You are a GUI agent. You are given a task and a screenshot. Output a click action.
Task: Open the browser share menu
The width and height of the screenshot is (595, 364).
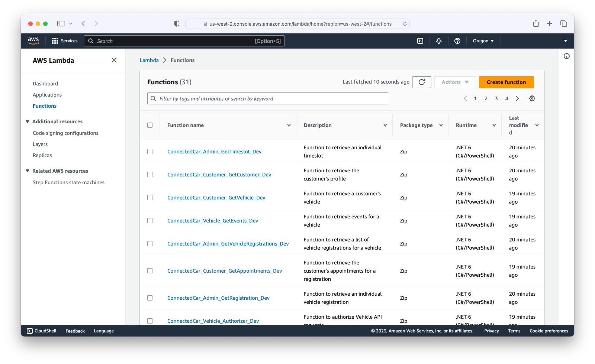(x=536, y=23)
